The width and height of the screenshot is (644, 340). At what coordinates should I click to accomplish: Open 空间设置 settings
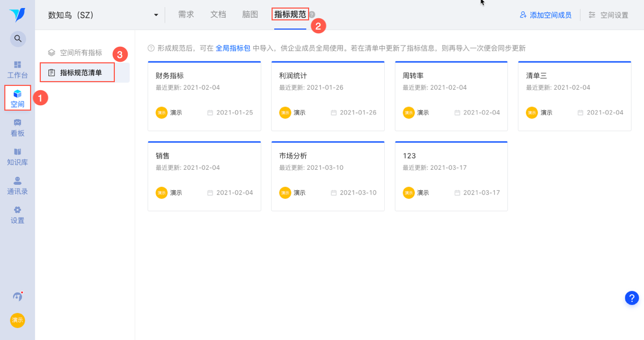tap(609, 15)
